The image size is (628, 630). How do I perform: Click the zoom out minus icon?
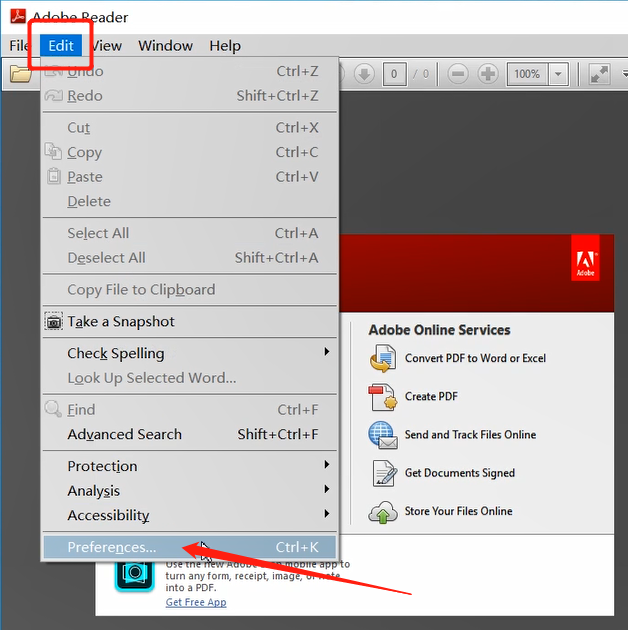pyautogui.click(x=458, y=74)
